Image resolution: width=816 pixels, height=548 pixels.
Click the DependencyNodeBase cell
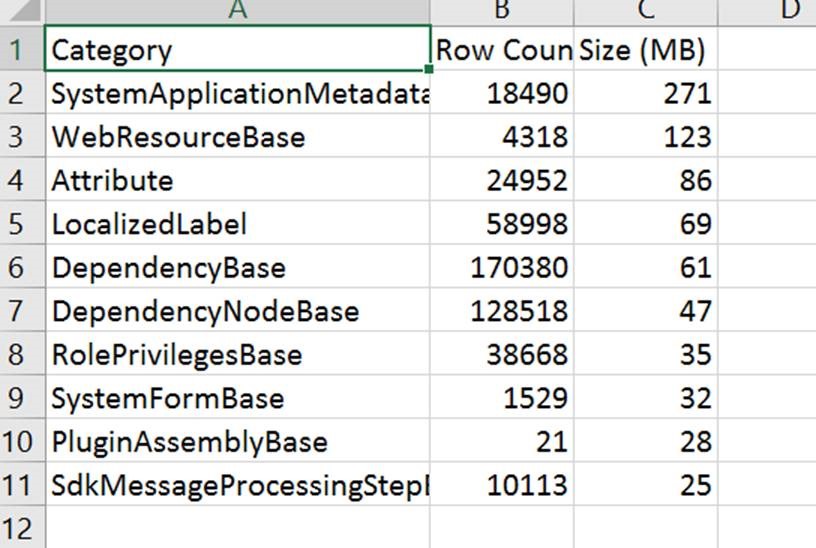coord(237,311)
